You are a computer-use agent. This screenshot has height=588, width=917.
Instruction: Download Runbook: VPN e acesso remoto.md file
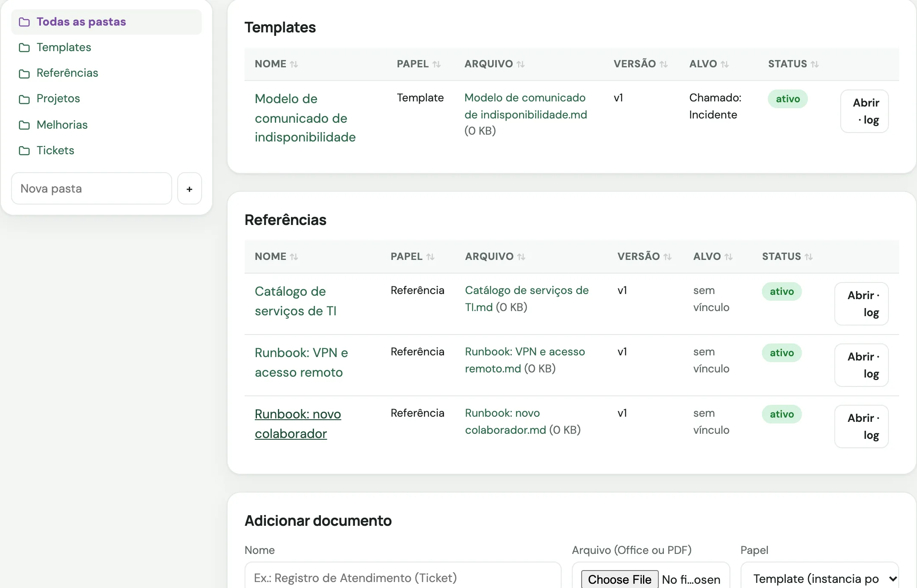tap(525, 360)
